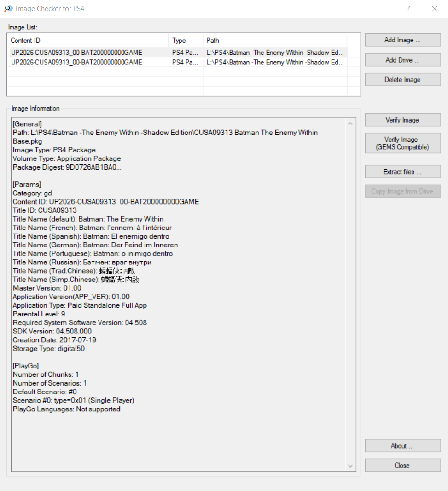This screenshot has width=448, height=491.
Task: Start Verify Image (GEMS Compatible)
Action: pyautogui.click(x=402, y=143)
